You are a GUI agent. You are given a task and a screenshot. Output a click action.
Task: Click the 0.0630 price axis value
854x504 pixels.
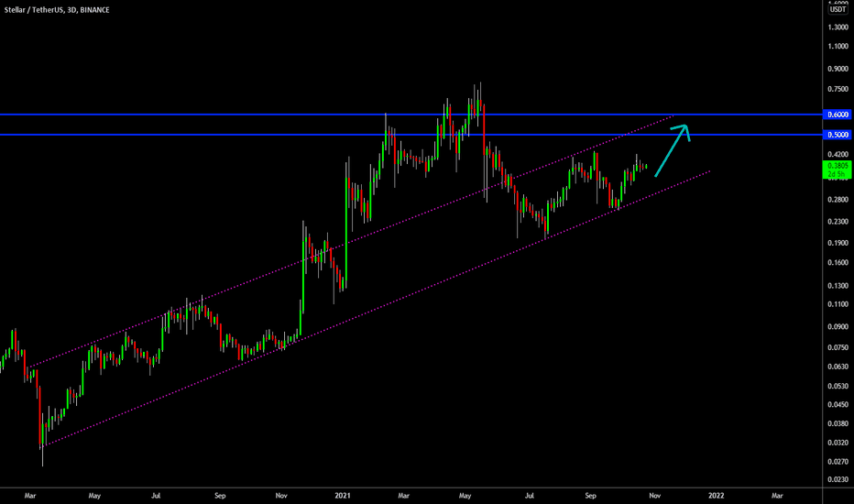pos(838,367)
